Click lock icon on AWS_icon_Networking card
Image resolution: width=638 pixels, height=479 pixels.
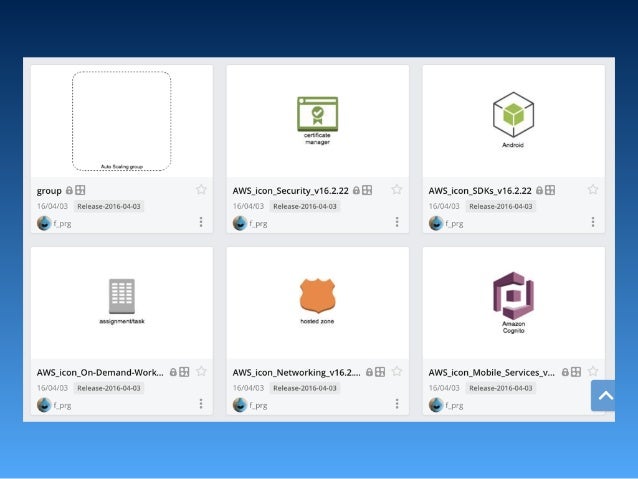pyautogui.click(x=369, y=372)
